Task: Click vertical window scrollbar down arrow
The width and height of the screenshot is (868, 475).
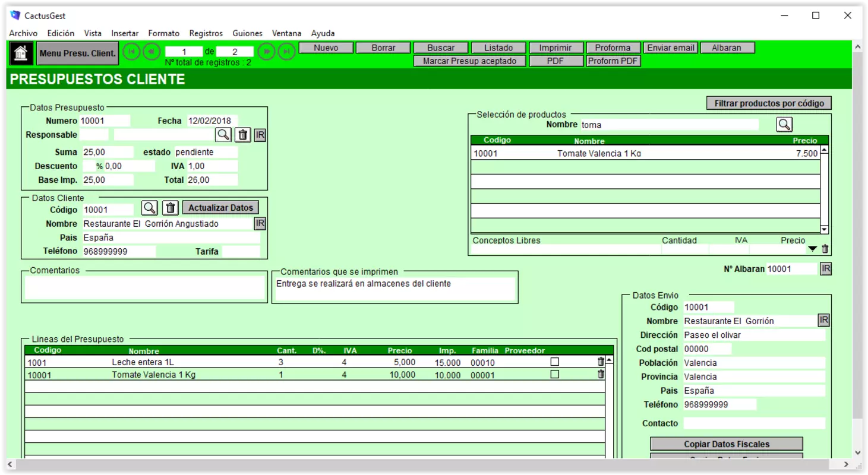Action: click(857, 452)
